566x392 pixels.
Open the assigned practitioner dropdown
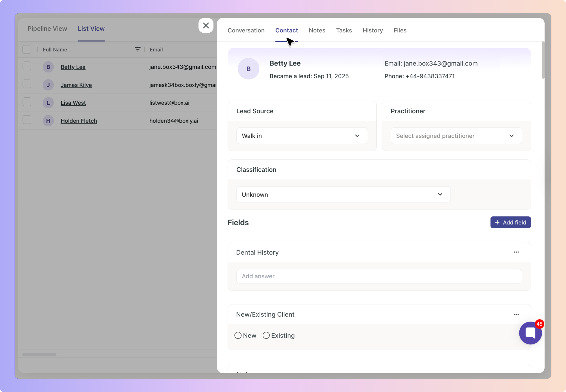pyautogui.click(x=456, y=136)
